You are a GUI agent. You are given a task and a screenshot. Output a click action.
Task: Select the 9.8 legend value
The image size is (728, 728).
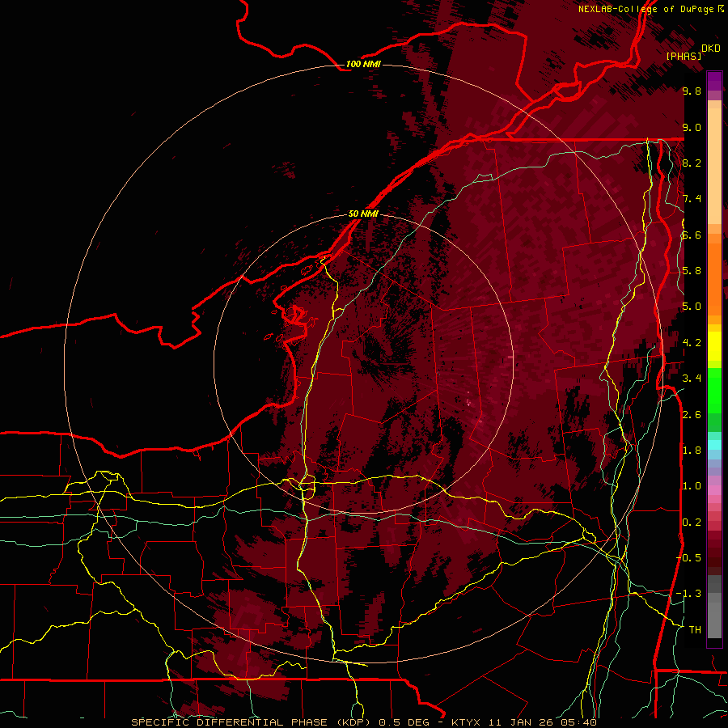692,91
